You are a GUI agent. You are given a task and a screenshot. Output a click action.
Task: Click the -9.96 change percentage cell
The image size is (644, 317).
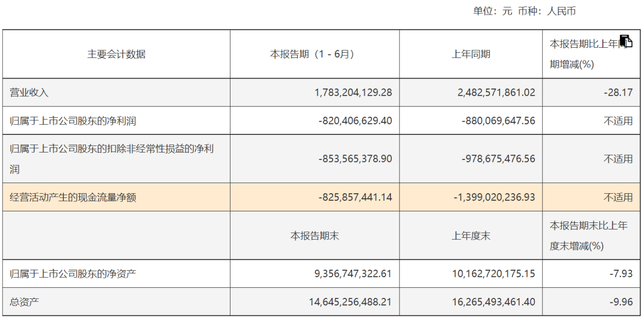[620, 302]
